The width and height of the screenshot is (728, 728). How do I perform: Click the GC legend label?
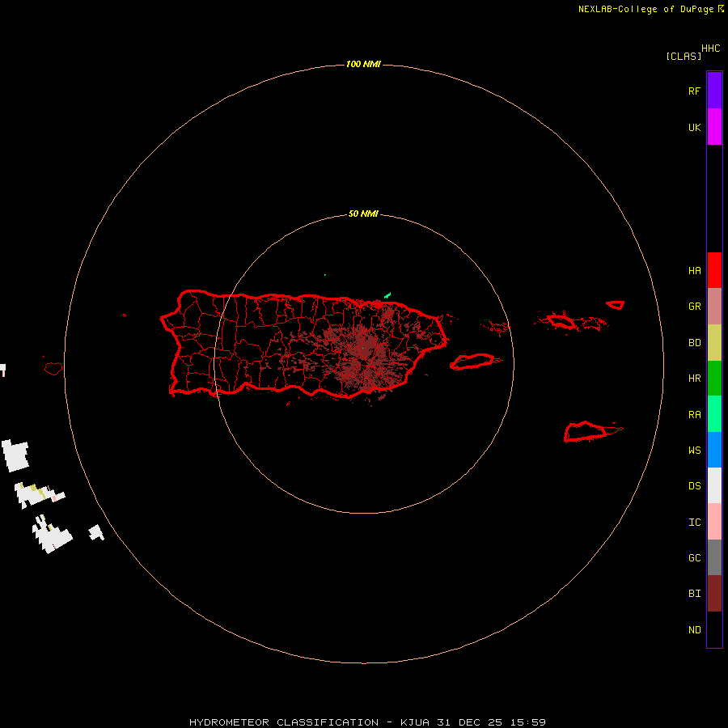[694, 558]
